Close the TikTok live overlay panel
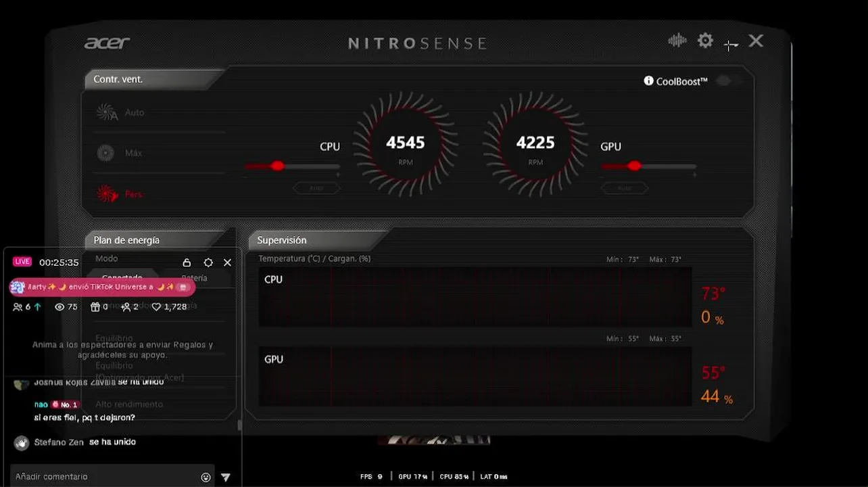This screenshot has height=487, width=868. [x=227, y=262]
